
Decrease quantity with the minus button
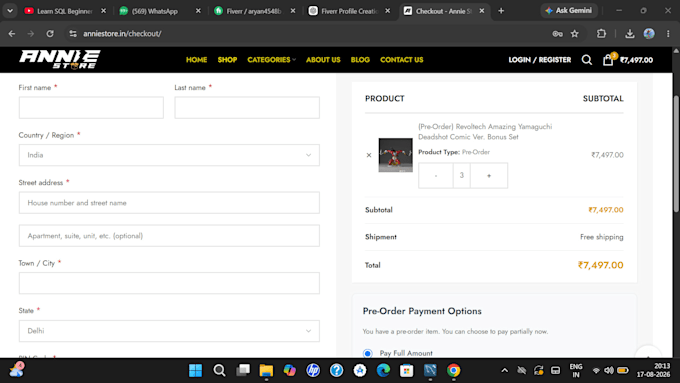(x=436, y=176)
